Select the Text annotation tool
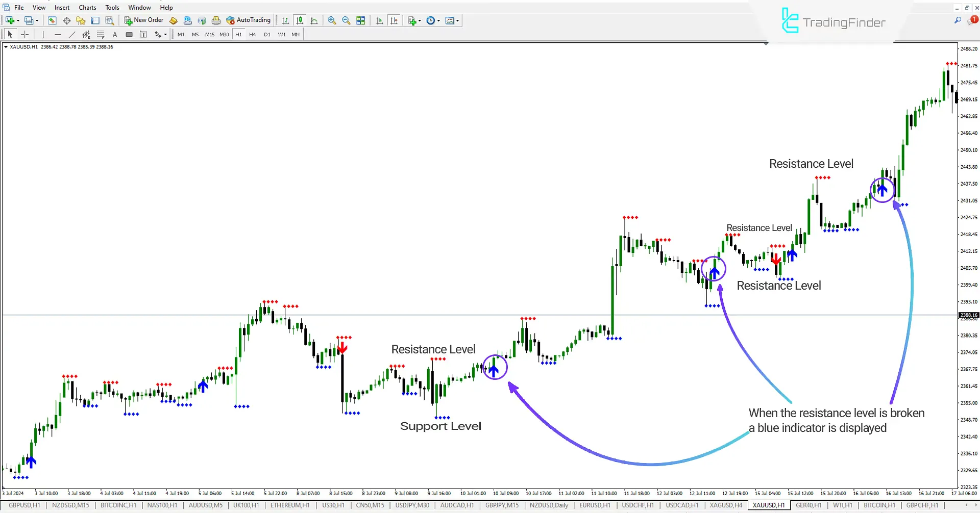The height and width of the screenshot is (513, 980). point(115,34)
